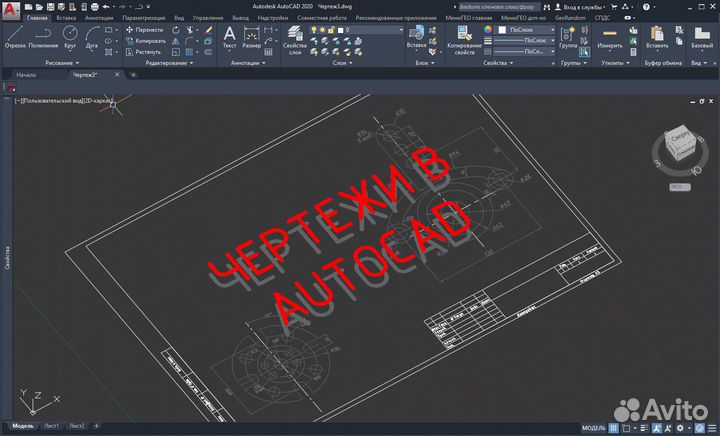720x436 pixels.
Task: Click the layer color white swatch
Action: pyautogui.click(x=340, y=30)
